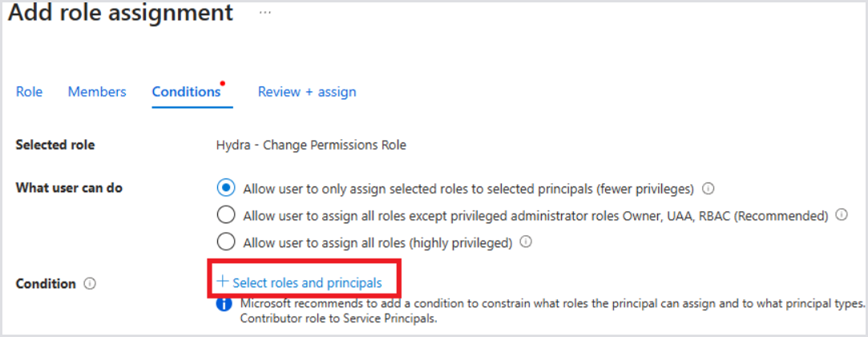Click the What user can do label

(69, 188)
